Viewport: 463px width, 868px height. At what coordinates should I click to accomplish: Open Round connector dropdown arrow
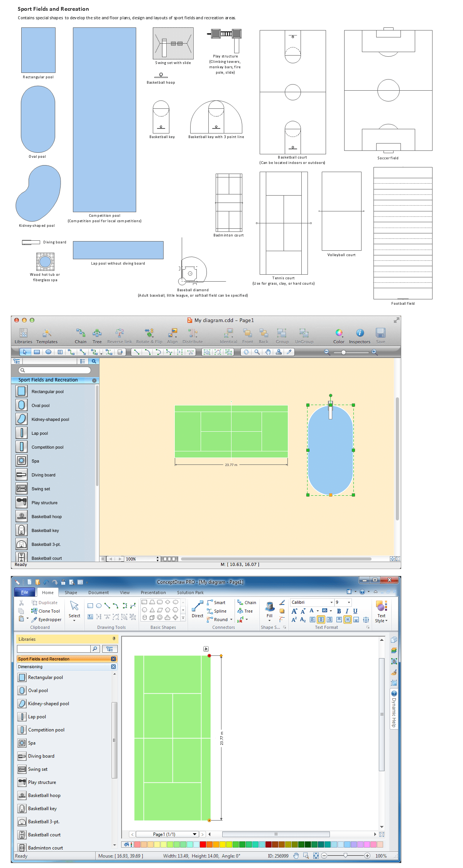[231, 620]
